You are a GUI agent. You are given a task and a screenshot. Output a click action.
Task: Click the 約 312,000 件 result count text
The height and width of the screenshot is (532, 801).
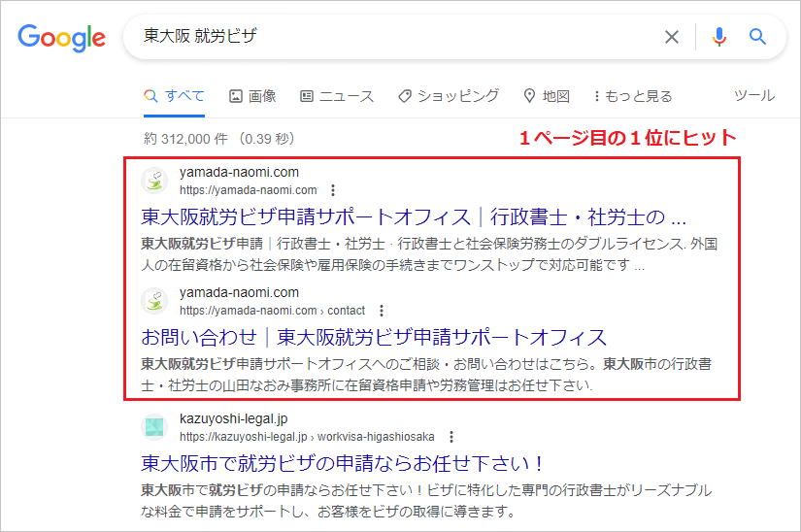click(185, 139)
